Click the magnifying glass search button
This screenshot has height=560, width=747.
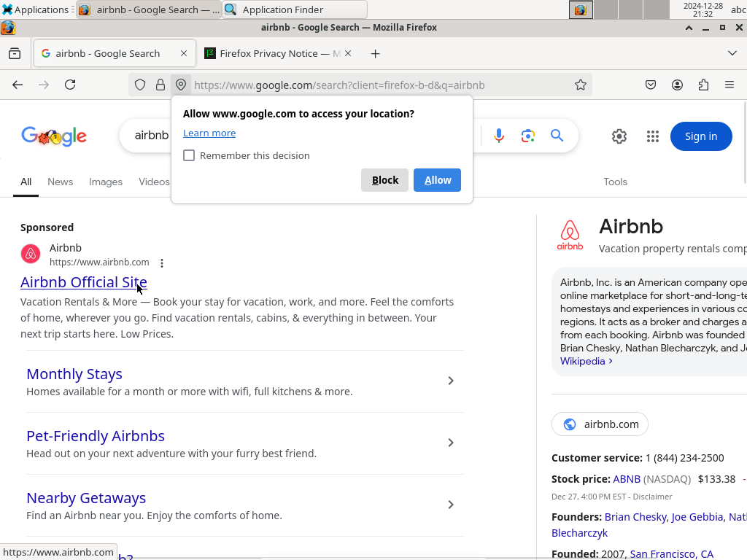tap(557, 136)
